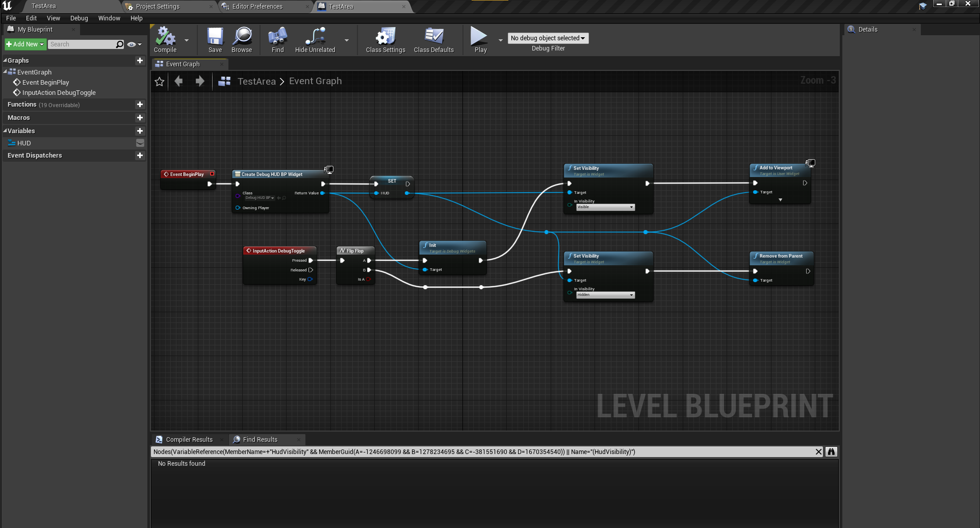Viewport: 980px width, 528px height.
Task: Open the Window menu
Action: coord(109,18)
